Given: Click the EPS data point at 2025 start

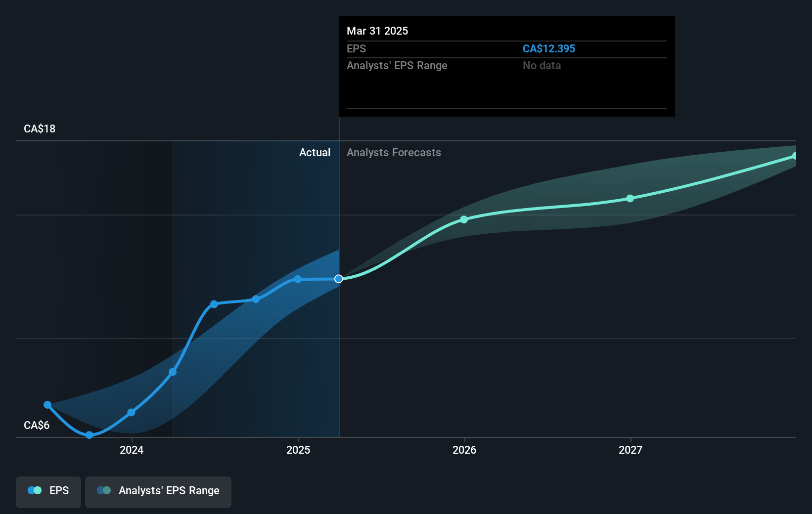Looking at the screenshot, I should (298, 279).
